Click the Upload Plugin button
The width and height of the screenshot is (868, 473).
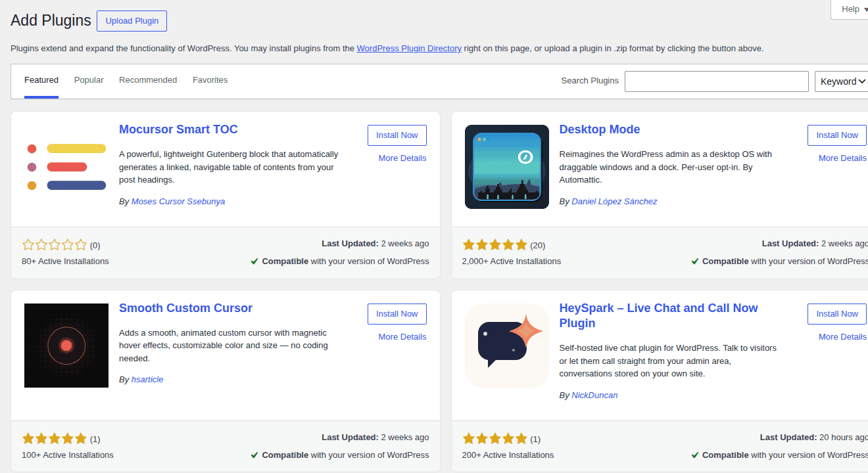coord(132,21)
